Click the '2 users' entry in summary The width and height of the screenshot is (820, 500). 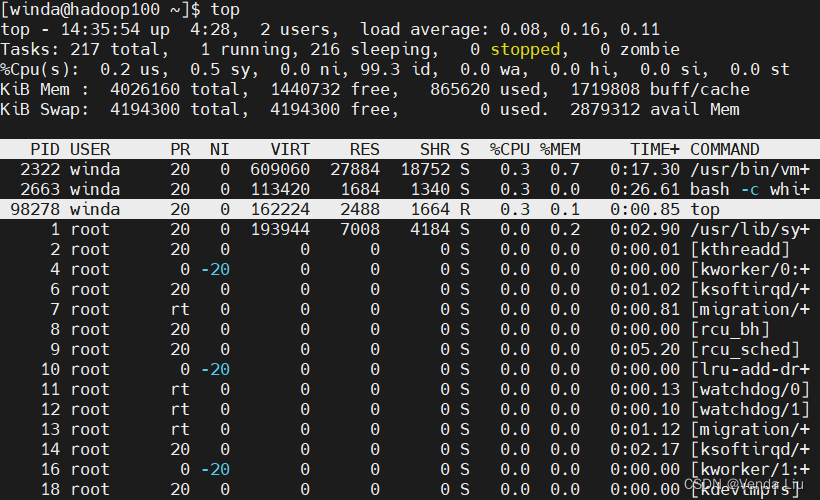pos(295,30)
